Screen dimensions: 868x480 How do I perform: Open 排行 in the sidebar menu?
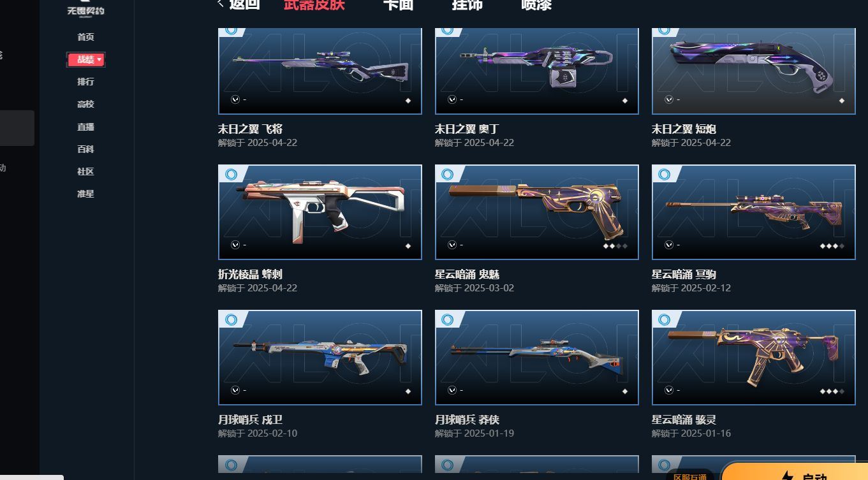pos(85,82)
